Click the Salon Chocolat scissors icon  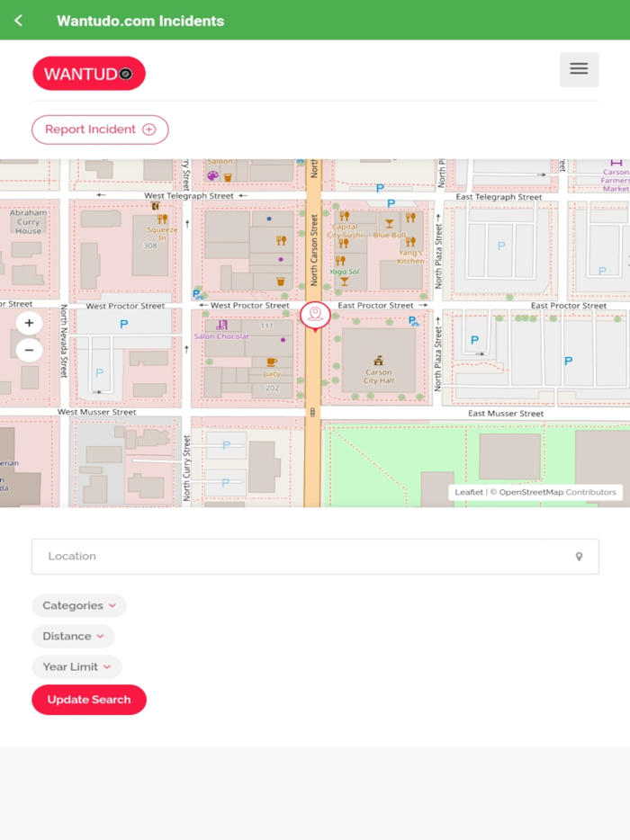pos(221,325)
